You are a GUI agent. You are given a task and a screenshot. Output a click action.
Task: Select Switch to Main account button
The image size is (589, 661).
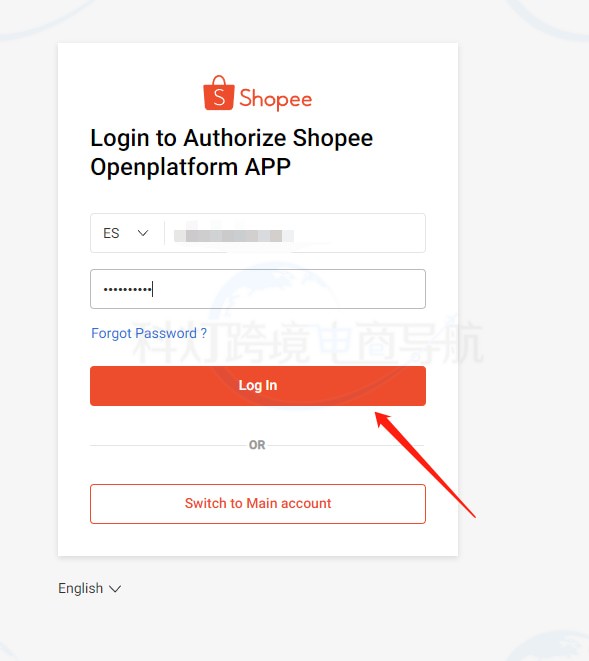coord(258,504)
